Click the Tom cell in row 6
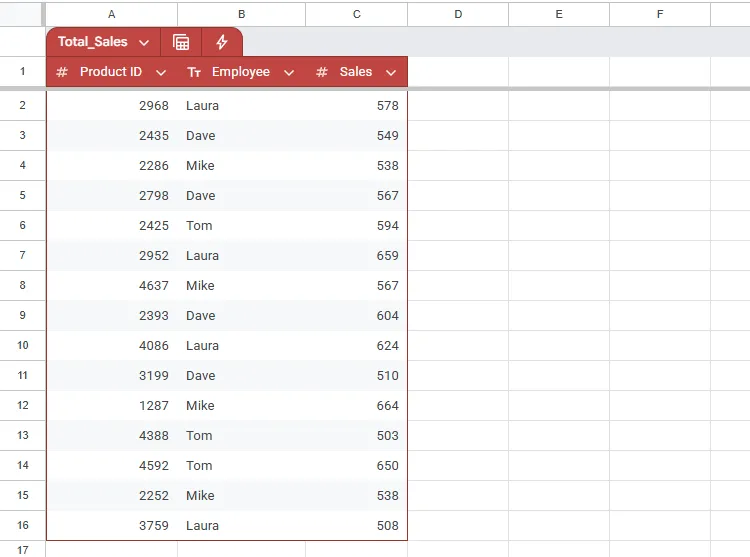The image size is (750, 557). pyautogui.click(x=241, y=225)
